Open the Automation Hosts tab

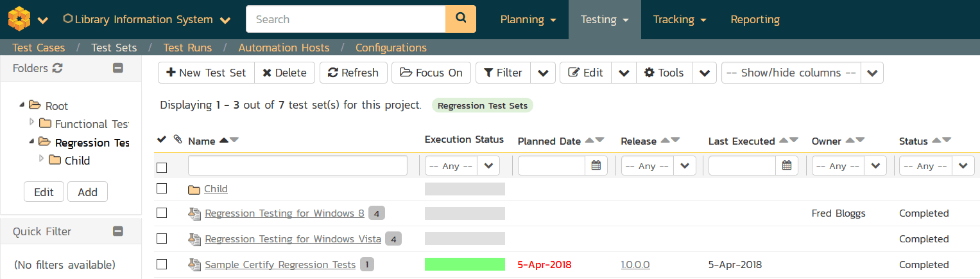pos(284,48)
